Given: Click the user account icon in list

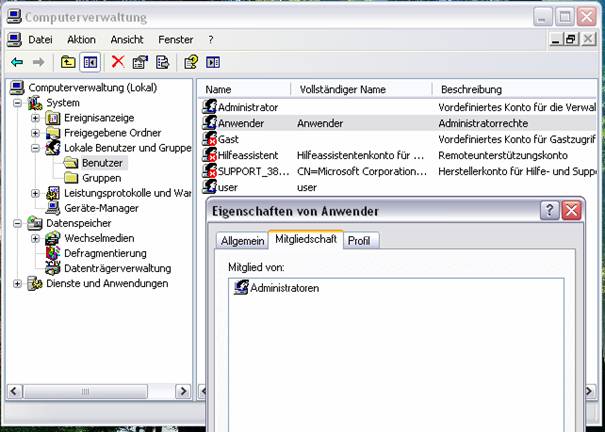Looking at the screenshot, I should (210, 187).
